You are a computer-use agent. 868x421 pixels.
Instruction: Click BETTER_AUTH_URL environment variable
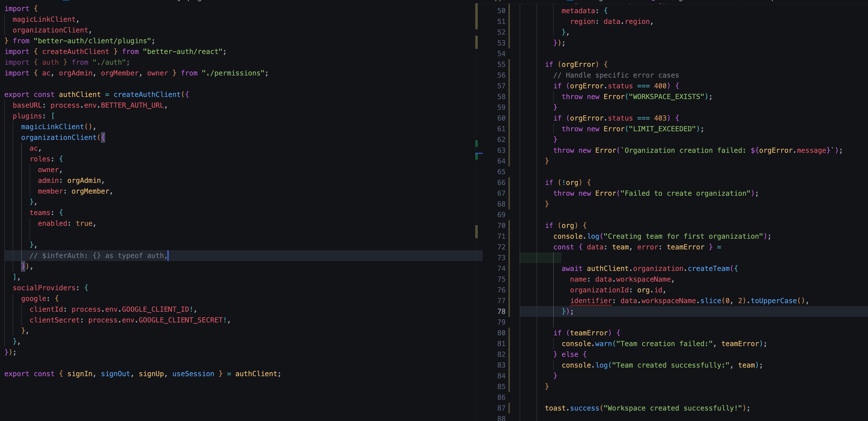[132, 106]
